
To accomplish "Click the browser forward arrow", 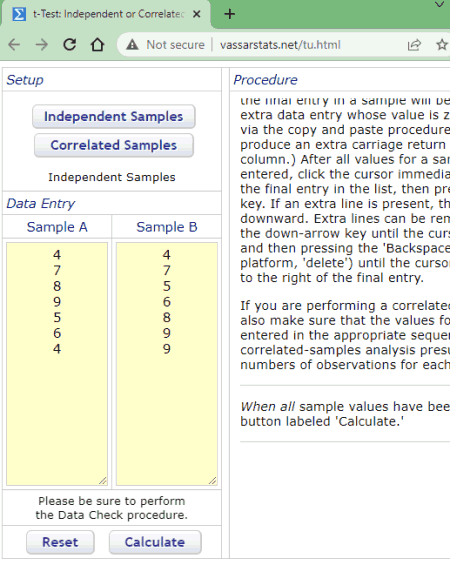I will coord(42,45).
